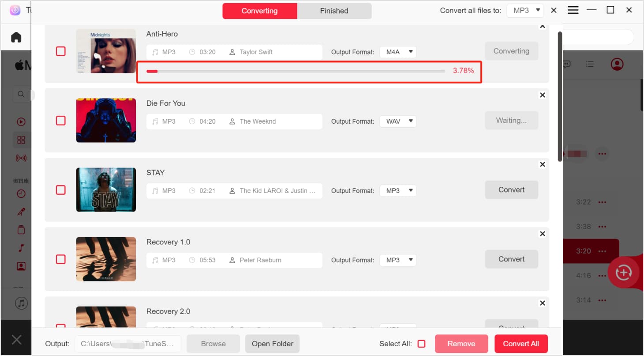Switch to the Finished tab
This screenshot has height=356, width=644.
click(334, 11)
